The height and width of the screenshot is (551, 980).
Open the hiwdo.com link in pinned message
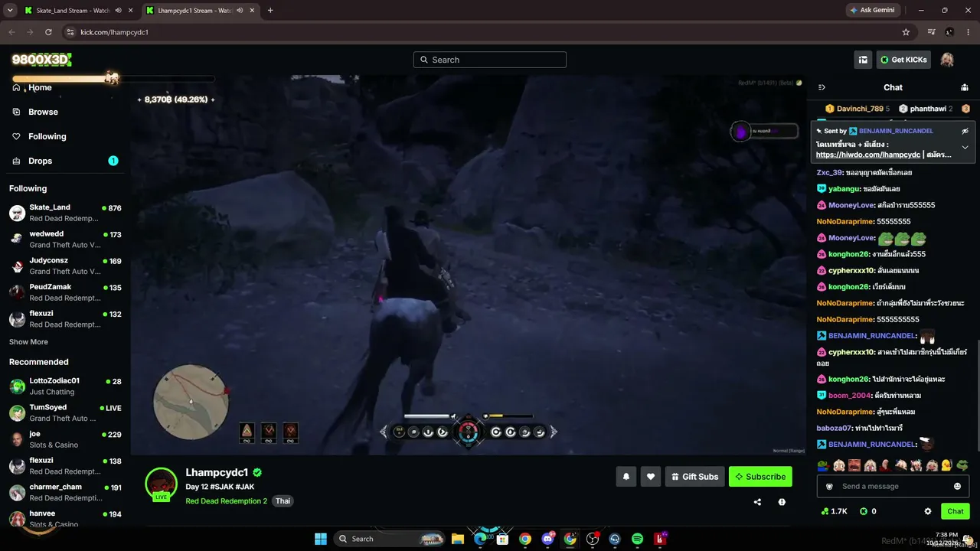(867, 155)
